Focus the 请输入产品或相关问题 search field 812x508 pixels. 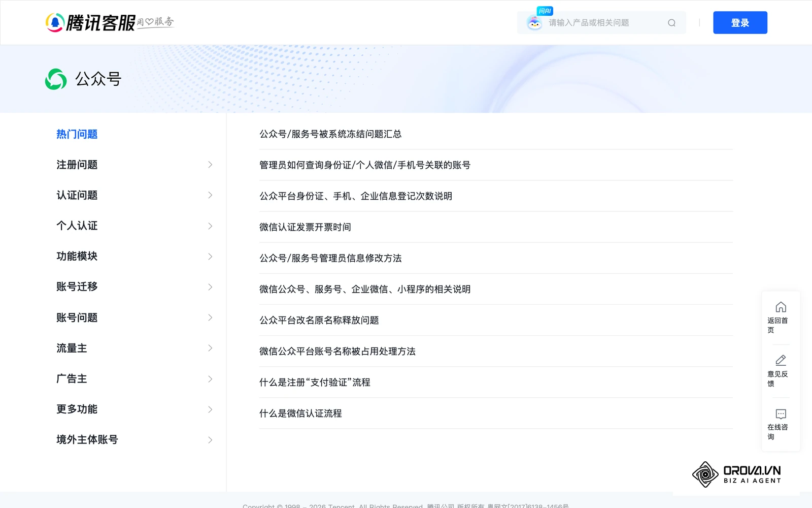click(x=601, y=23)
